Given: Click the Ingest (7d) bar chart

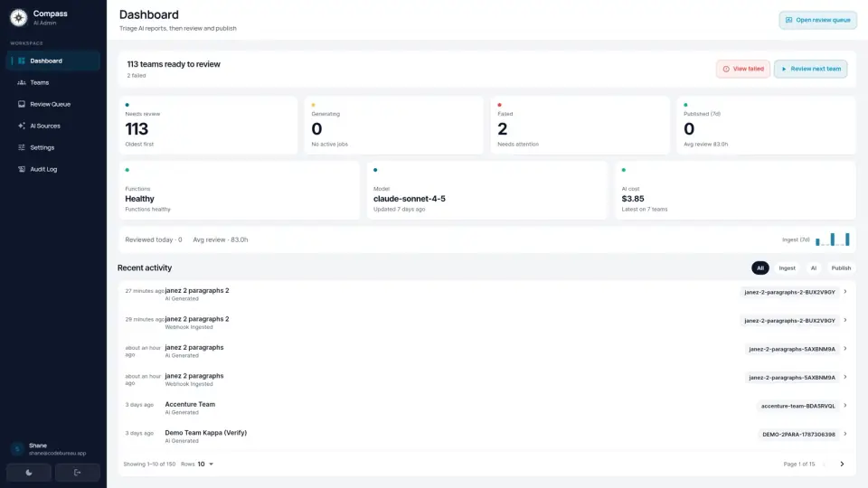Looking at the screenshot, I should tap(832, 239).
